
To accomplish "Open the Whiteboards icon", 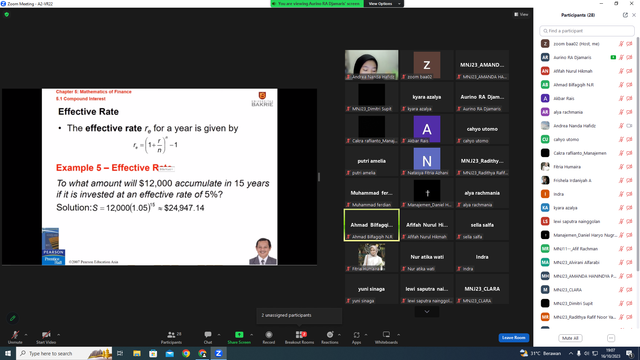I will (x=386, y=335).
